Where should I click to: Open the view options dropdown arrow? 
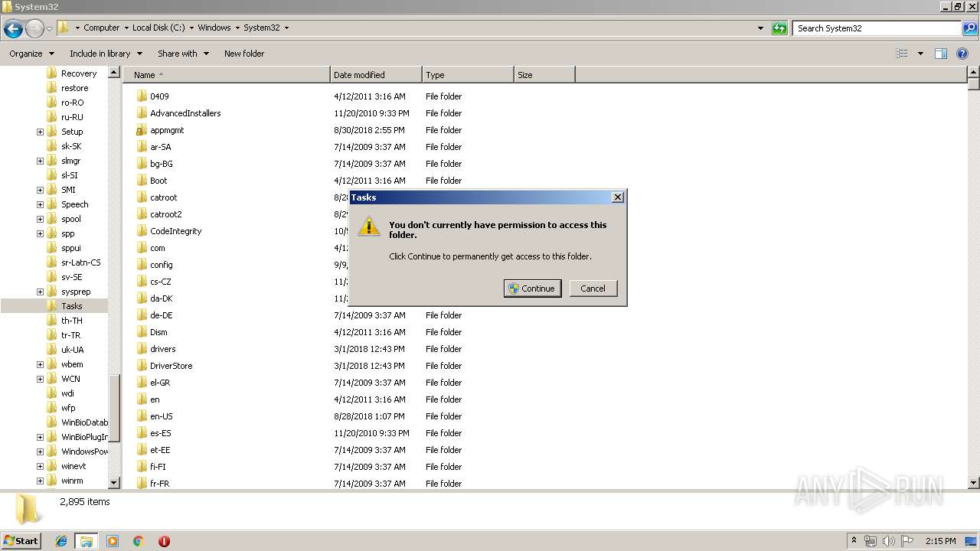920,54
